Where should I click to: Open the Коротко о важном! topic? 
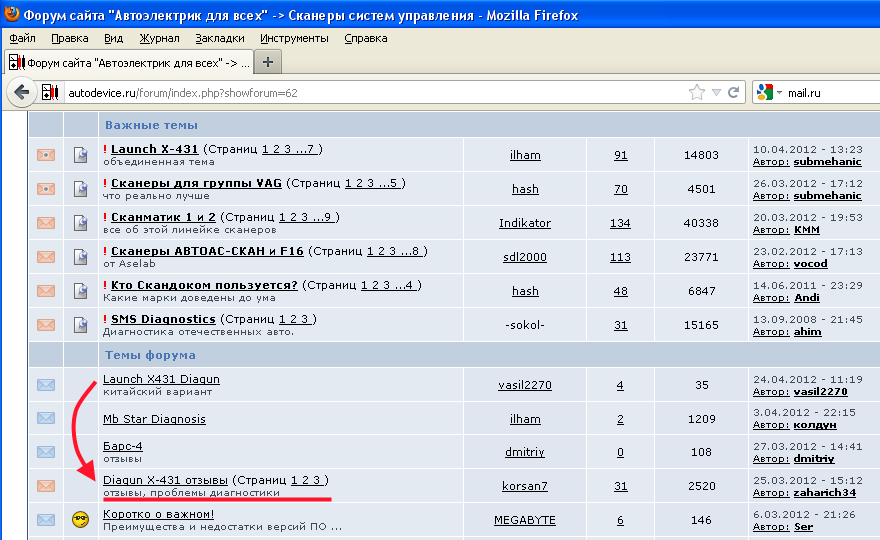(158, 514)
